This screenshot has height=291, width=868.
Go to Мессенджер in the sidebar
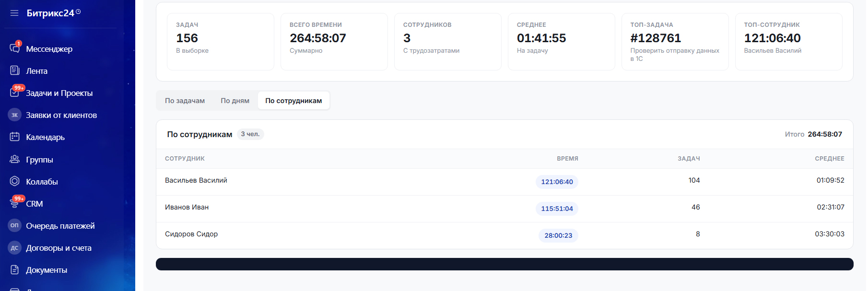coord(49,49)
